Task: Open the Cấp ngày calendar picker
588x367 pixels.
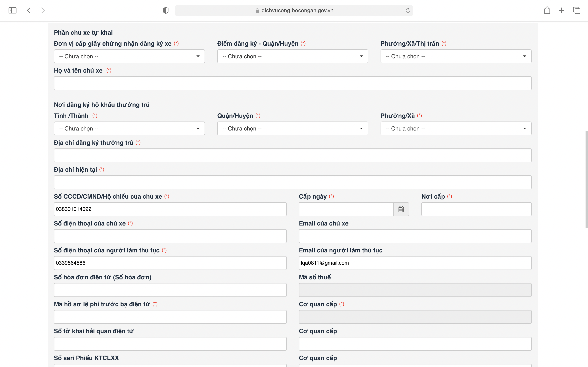Action: pos(401,209)
